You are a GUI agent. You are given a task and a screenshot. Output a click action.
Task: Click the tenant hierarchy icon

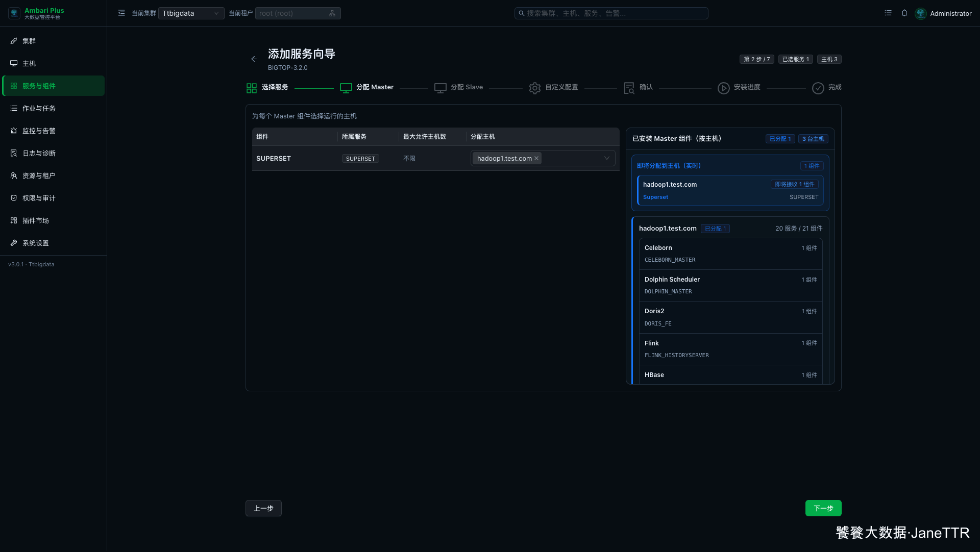coord(332,13)
